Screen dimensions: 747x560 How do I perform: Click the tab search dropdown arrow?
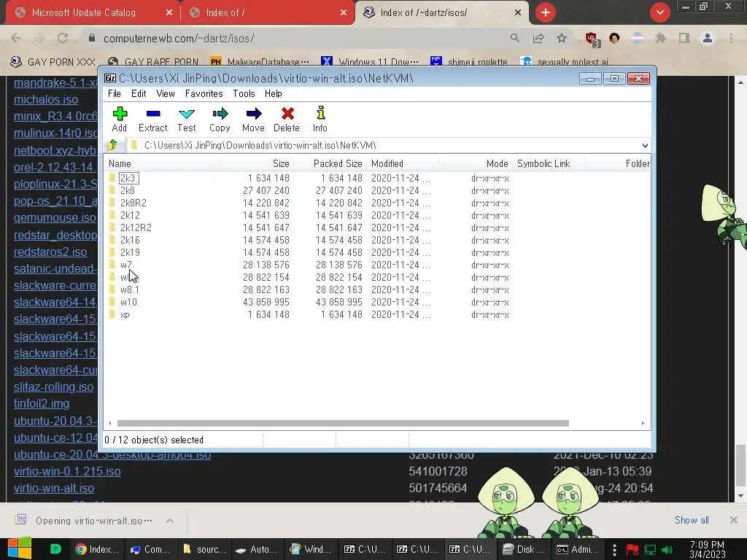(659, 12)
